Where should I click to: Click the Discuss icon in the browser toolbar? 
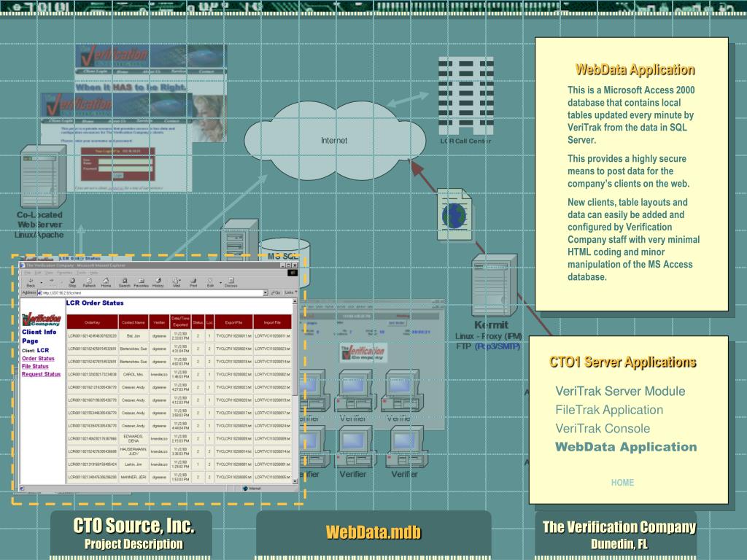pos(231,283)
